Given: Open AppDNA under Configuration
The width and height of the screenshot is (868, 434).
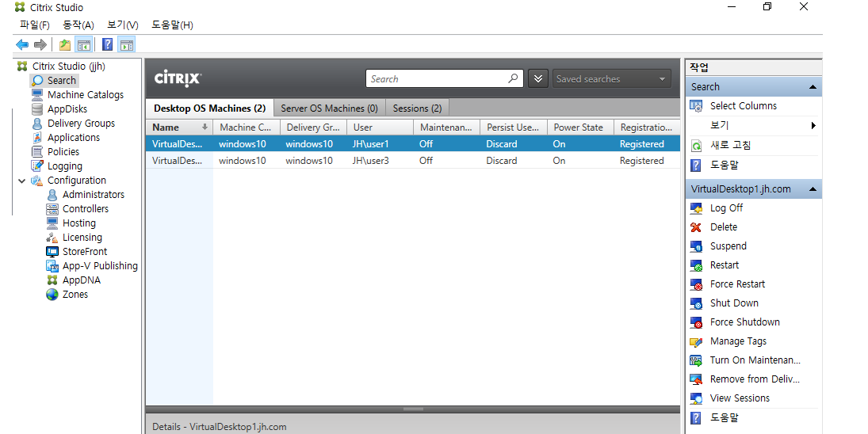Looking at the screenshot, I should pos(82,280).
